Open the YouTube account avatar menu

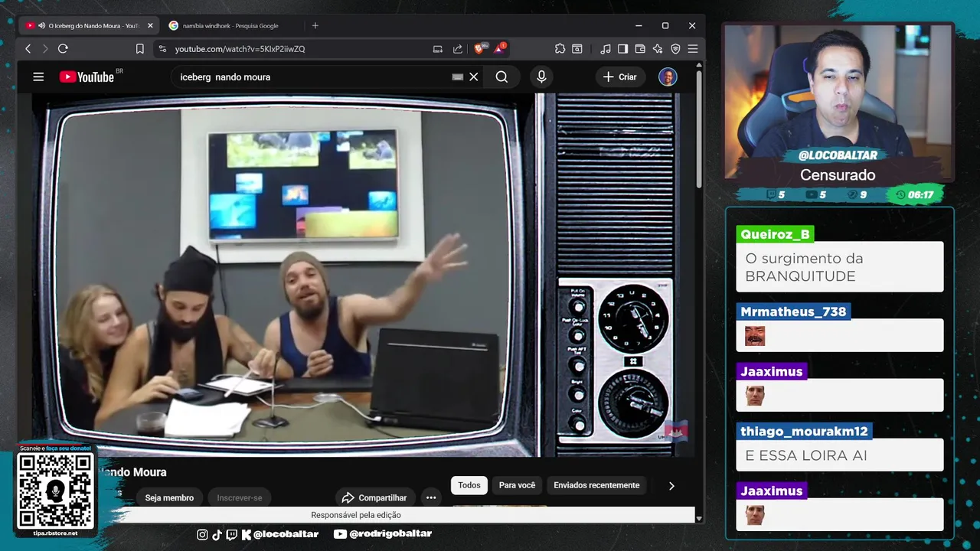pyautogui.click(x=668, y=77)
